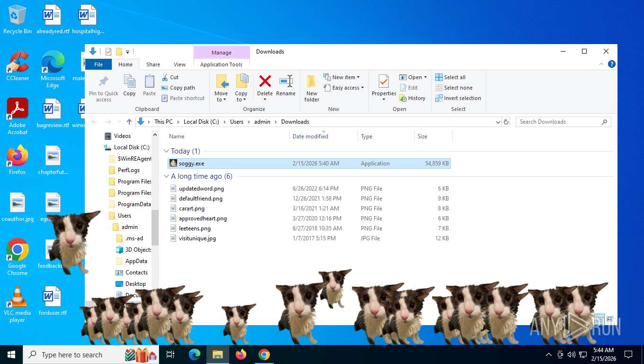Image resolution: width=644 pixels, height=364 pixels.
Task: Open the Explorer Help question icon
Action: [611, 64]
